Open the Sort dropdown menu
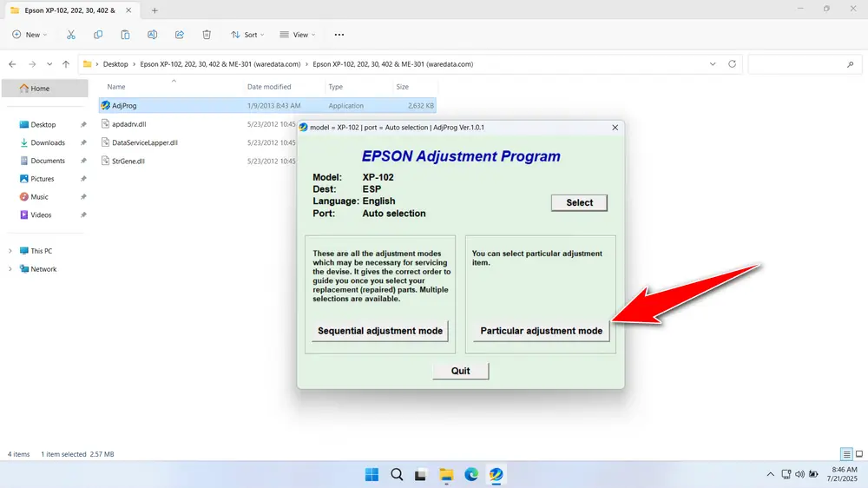868x488 pixels. pyautogui.click(x=247, y=35)
